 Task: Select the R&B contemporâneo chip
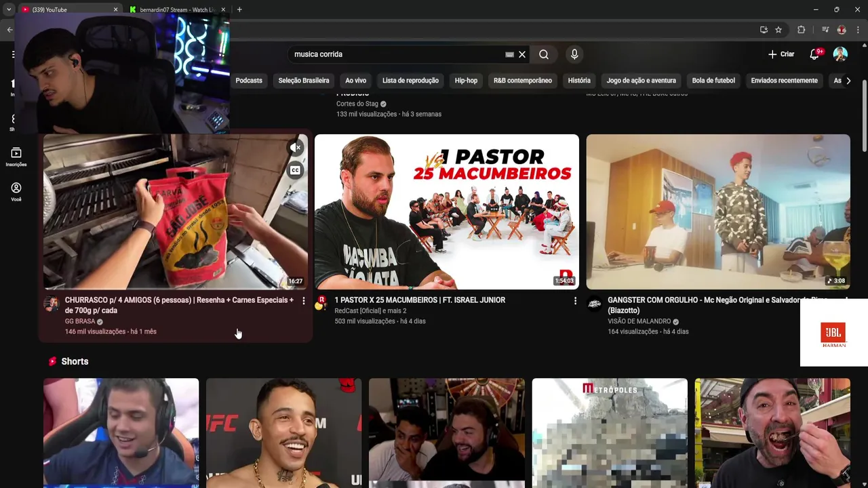click(x=523, y=81)
